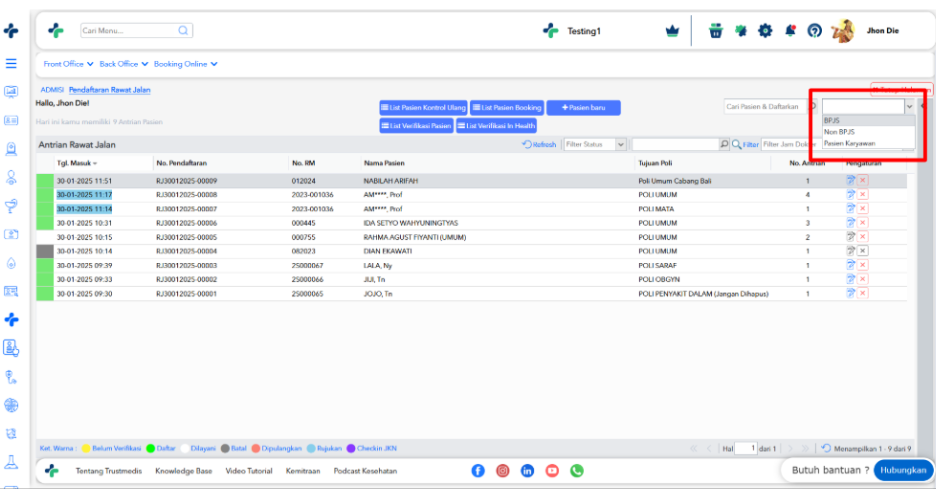
Task: Delete the RJ30012025-00007 POLI MATA entry
Action: tap(863, 209)
